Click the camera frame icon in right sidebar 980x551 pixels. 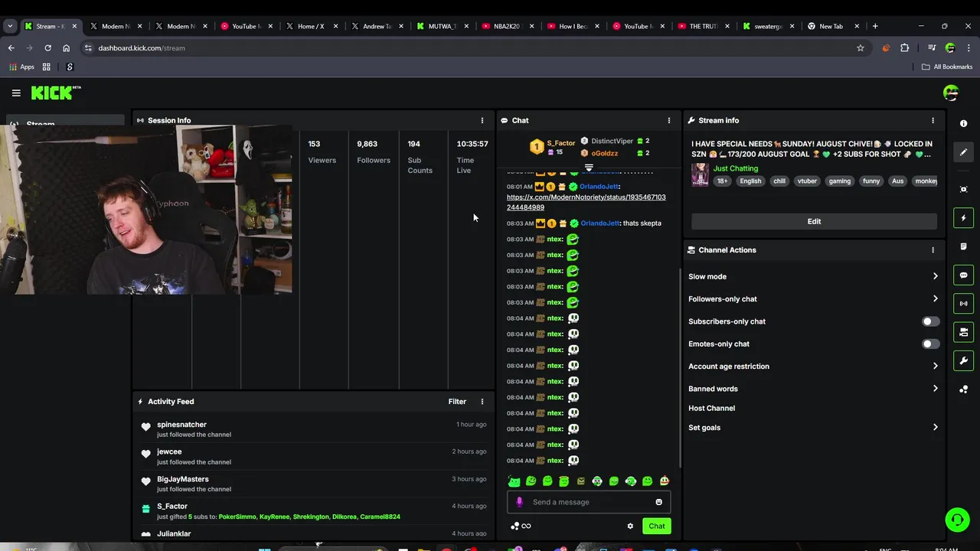click(963, 189)
